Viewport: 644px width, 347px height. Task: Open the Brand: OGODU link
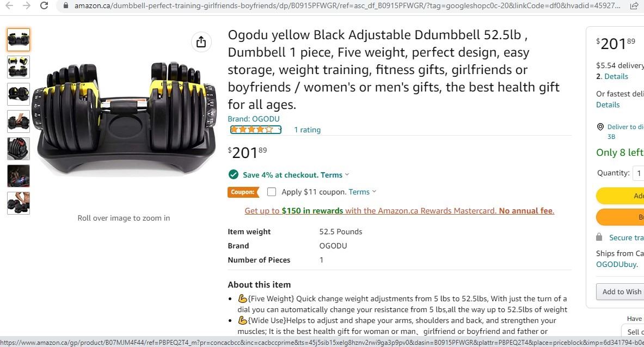(254, 119)
